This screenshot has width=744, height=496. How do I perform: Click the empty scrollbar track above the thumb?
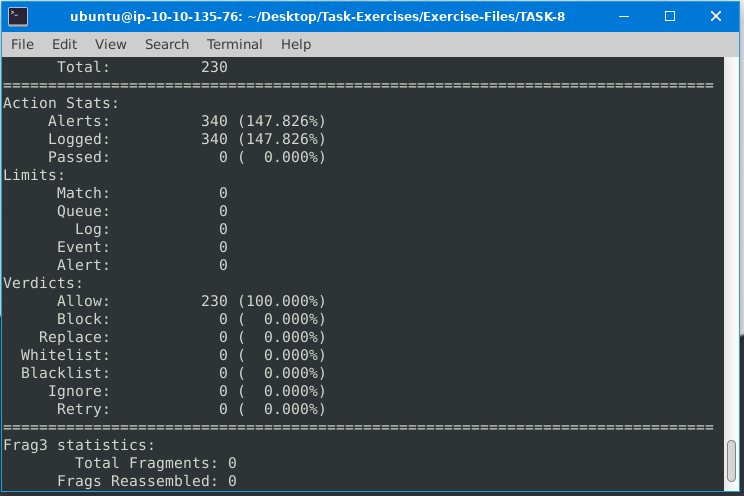click(x=731, y=250)
